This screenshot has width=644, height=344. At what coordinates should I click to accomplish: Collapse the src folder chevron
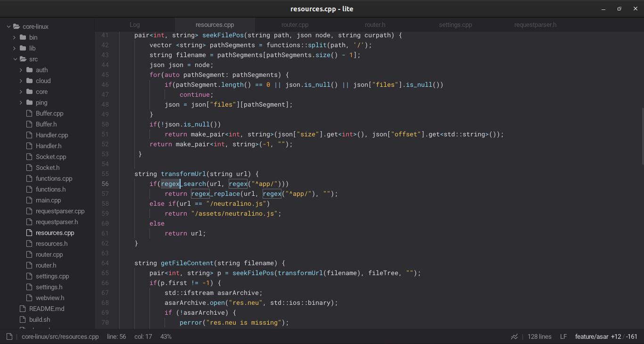point(15,59)
